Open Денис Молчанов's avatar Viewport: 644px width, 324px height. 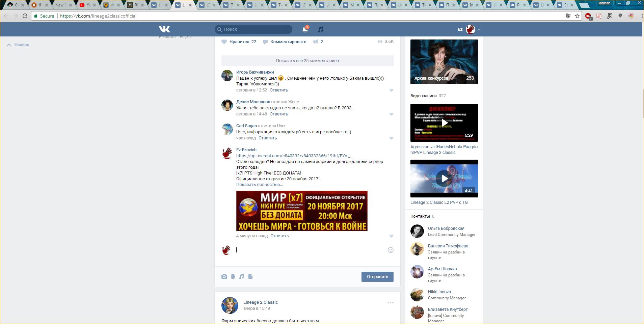click(227, 105)
